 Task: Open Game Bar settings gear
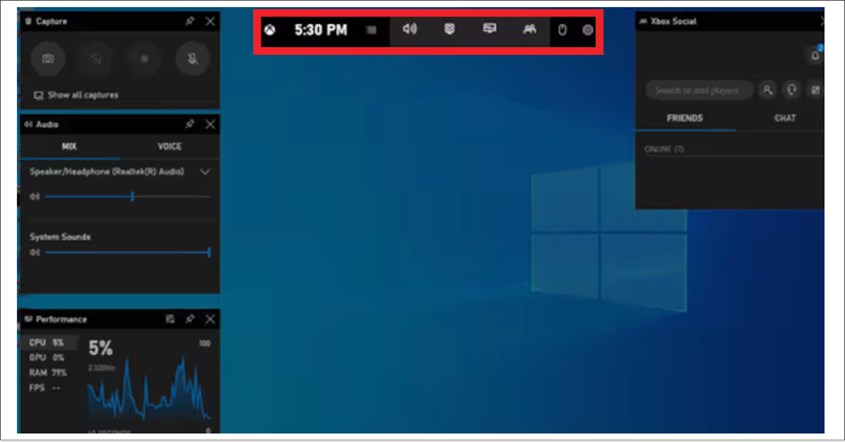pos(587,30)
